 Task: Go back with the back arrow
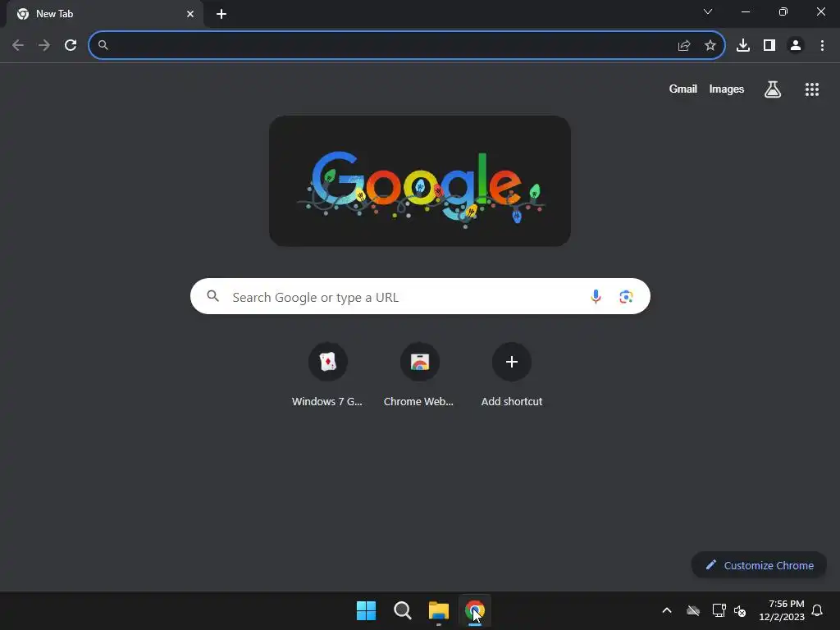(18, 46)
